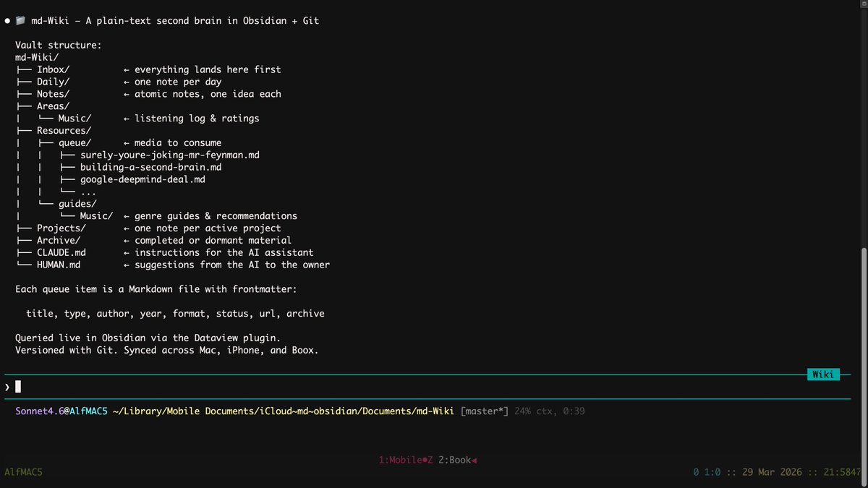This screenshot has width=868, height=488.
Task: Click the 'everything lands here first' description
Action: [x=208, y=69]
